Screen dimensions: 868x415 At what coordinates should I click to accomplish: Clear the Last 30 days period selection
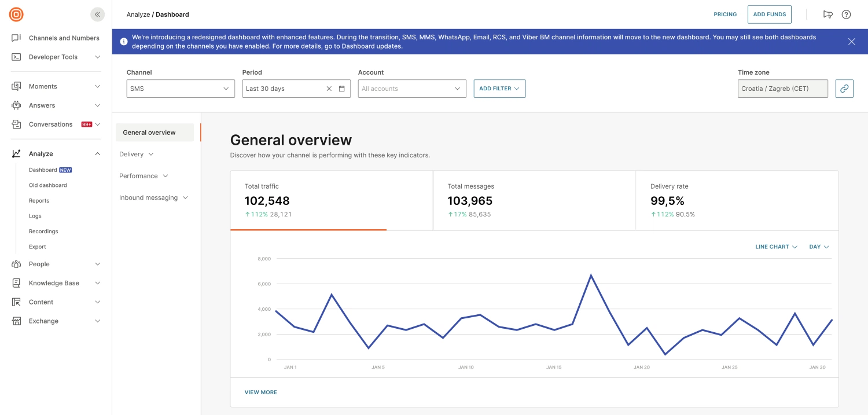(x=329, y=89)
